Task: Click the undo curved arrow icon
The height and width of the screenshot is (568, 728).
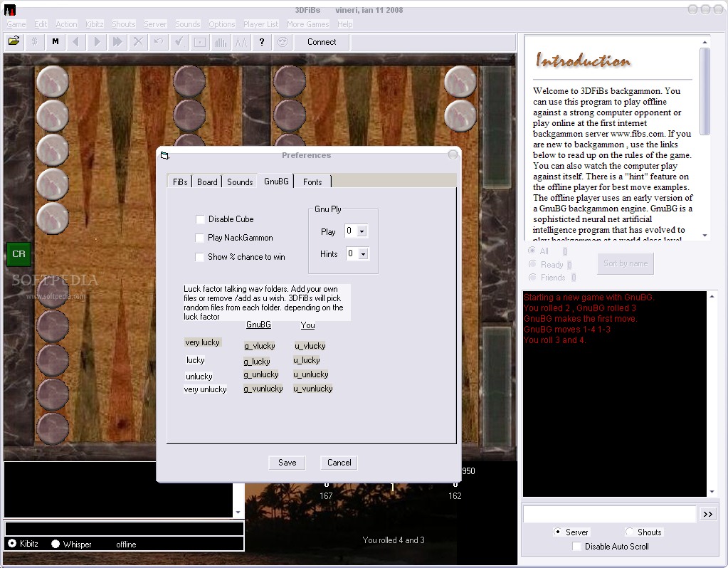Action: (158, 42)
